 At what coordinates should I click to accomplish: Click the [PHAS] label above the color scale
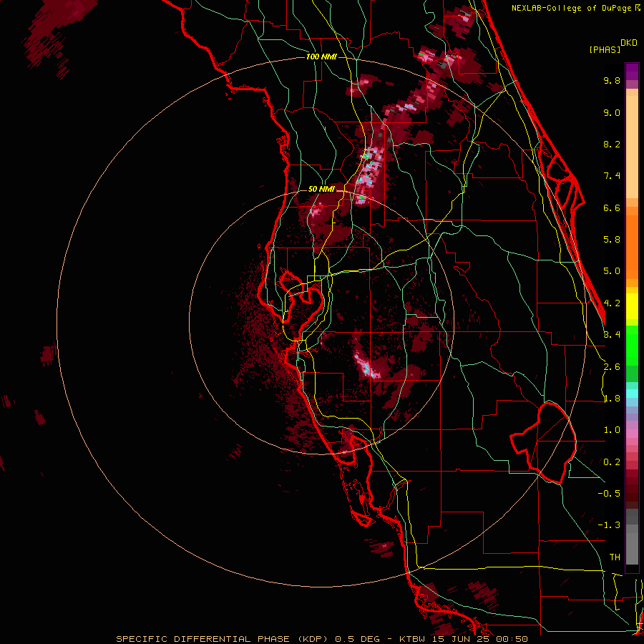click(605, 49)
